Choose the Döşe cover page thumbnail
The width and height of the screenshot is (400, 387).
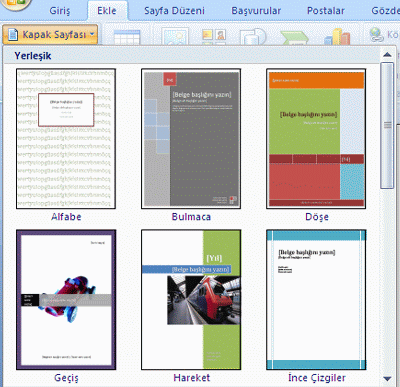tap(316, 139)
